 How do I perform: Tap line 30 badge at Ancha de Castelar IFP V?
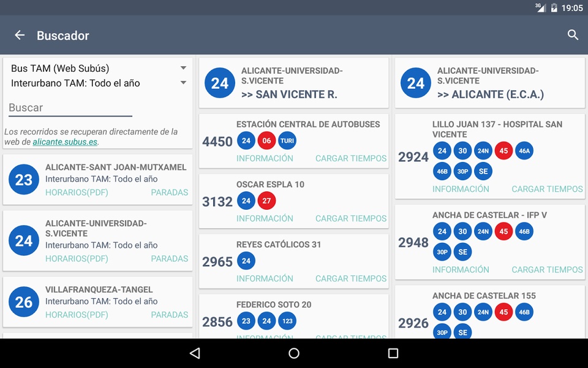[x=463, y=232]
